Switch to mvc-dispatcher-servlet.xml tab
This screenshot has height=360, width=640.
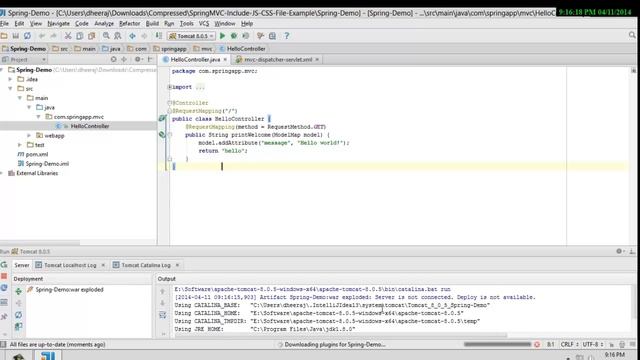(x=278, y=60)
